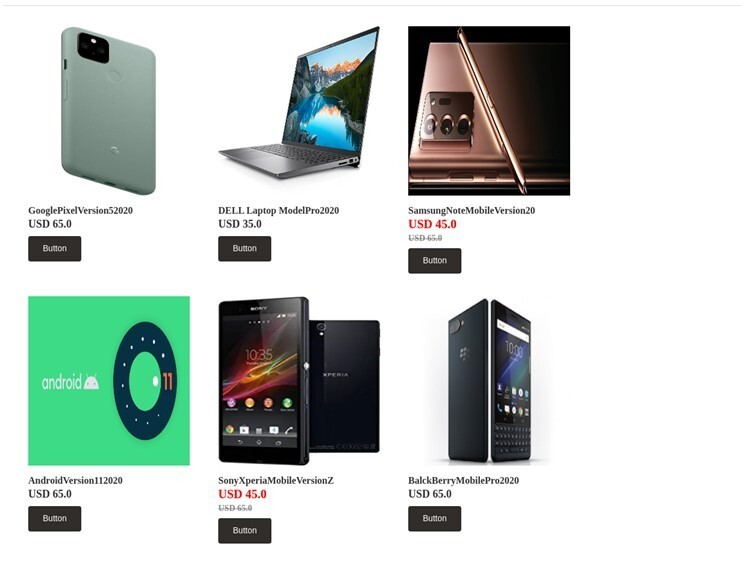Click the red USD 45.0 Samsung price
Screen dimensions: 741x580
(432, 224)
